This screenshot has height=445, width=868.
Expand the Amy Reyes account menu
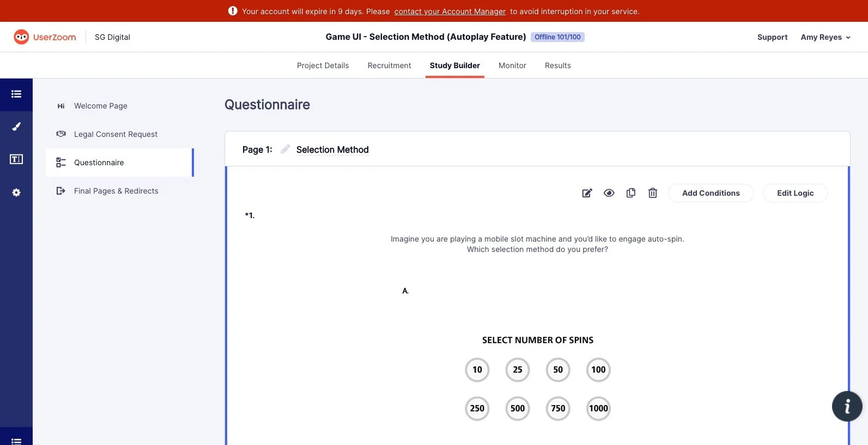825,37
